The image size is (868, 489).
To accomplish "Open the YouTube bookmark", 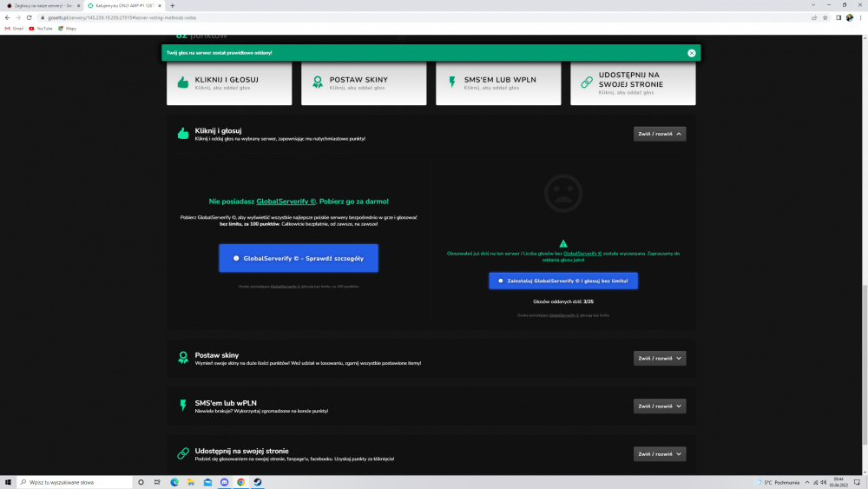I will click(41, 29).
